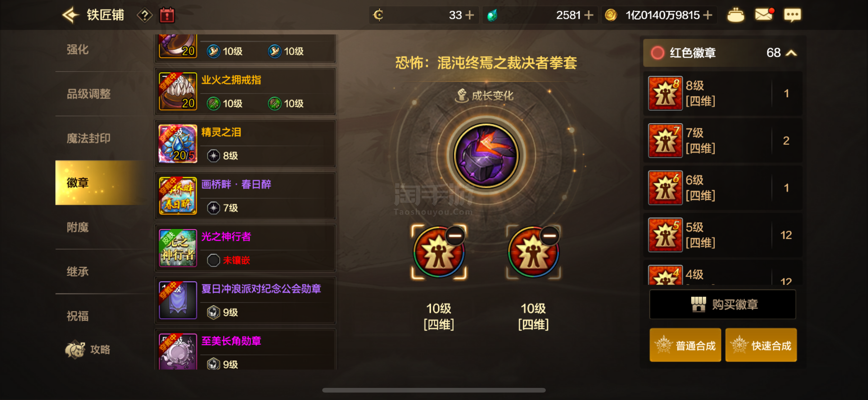This screenshot has width=868, height=400.
Task: Select the 光之神行者 unsocketed slot item
Action: click(x=245, y=248)
